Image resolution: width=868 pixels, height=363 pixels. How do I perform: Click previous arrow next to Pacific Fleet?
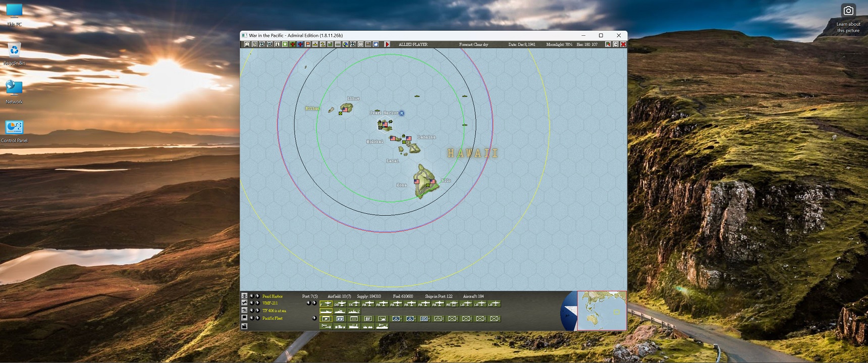click(251, 318)
